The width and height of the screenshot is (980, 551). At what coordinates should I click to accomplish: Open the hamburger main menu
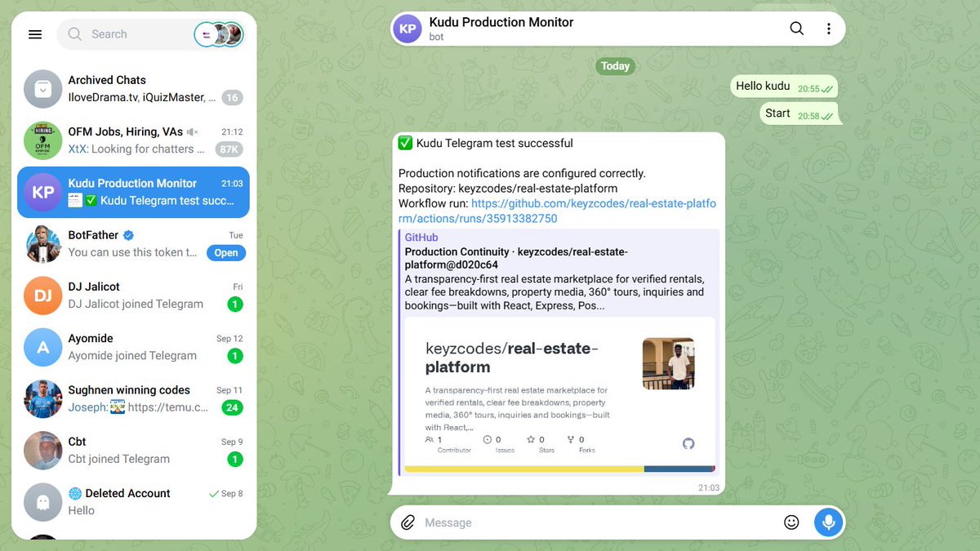[34, 34]
